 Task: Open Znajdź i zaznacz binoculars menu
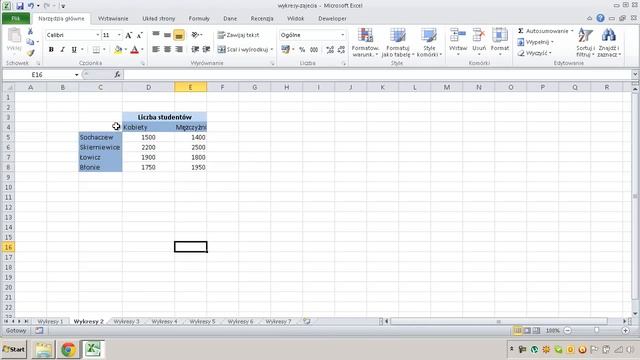point(609,42)
